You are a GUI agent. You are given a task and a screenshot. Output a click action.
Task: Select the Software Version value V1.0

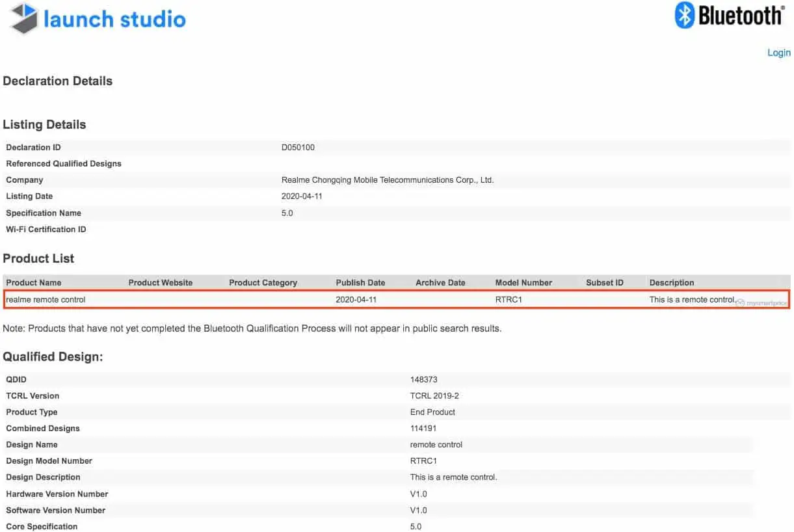click(419, 511)
